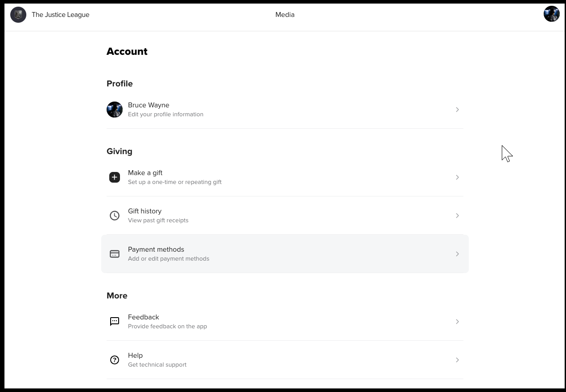
Task: Expand Bruce Wayne profile chevron
Action: [457, 110]
